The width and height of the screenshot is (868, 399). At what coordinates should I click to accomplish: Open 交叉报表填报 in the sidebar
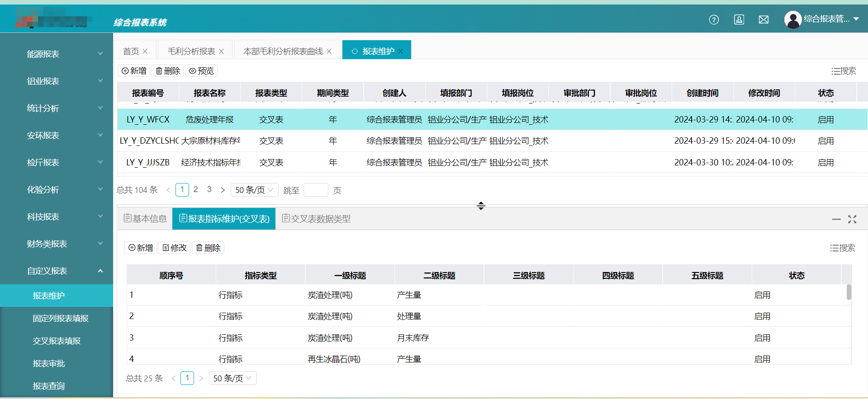pos(57,341)
